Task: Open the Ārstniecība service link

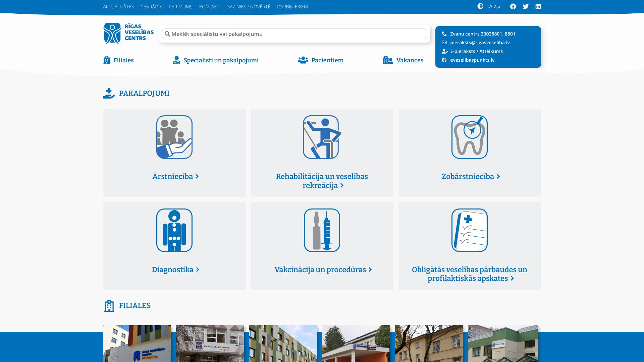Action: [x=176, y=176]
